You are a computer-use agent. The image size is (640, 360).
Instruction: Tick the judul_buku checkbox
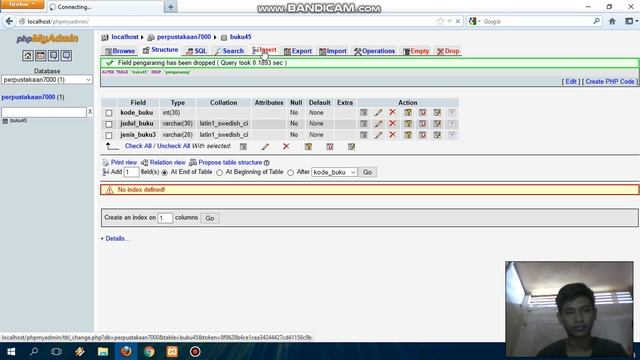[109, 124]
